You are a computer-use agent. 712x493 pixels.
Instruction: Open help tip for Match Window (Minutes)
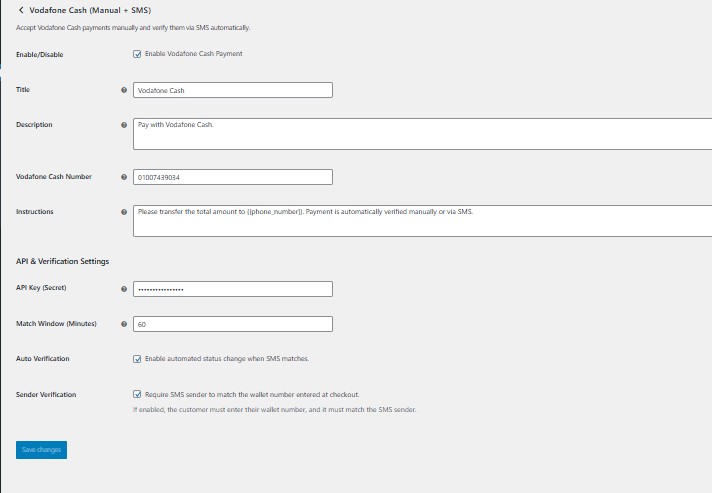coord(124,324)
